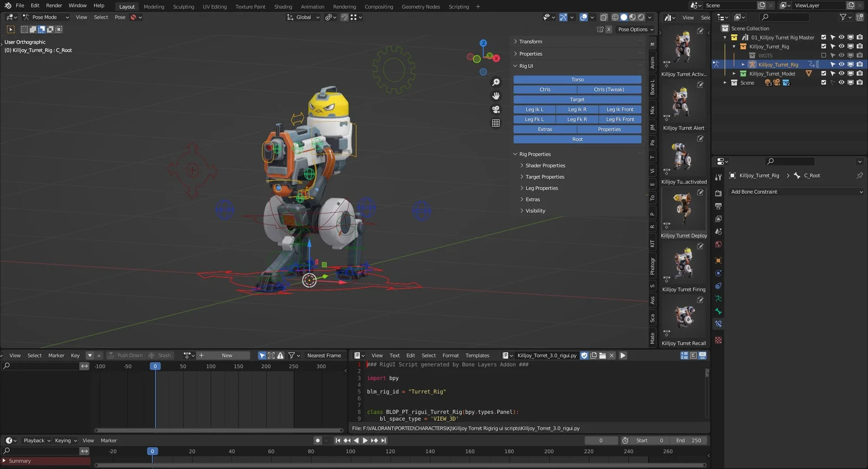Select rendered viewport shading
Viewport: 868px width, 469px height.
click(641, 17)
